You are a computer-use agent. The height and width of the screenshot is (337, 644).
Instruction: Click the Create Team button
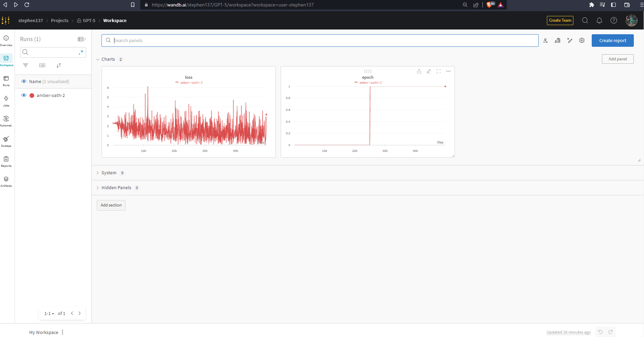560,20
